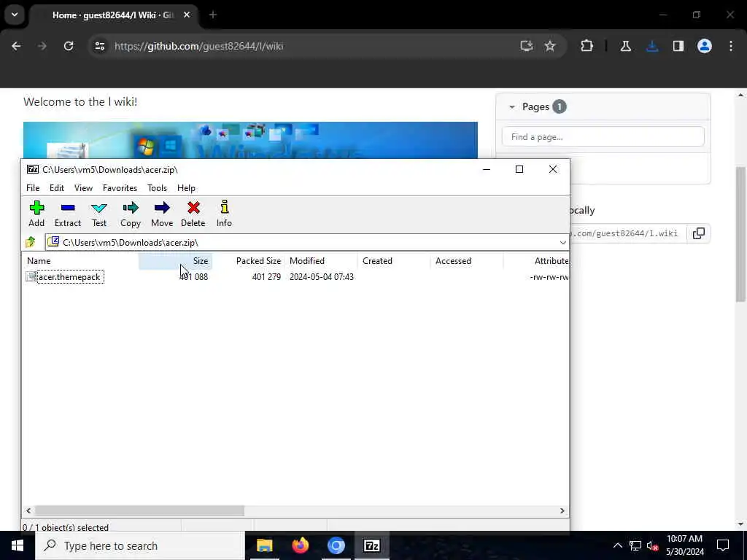The height and width of the screenshot is (560, 747).
Task: Open tab search dropdown in Chrome
Action: (x=15, y=15)
